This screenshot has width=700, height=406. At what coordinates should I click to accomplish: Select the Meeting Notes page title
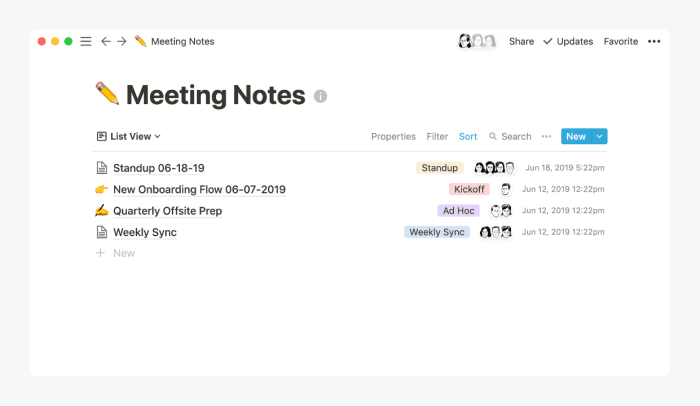click(x=216, y=95)
